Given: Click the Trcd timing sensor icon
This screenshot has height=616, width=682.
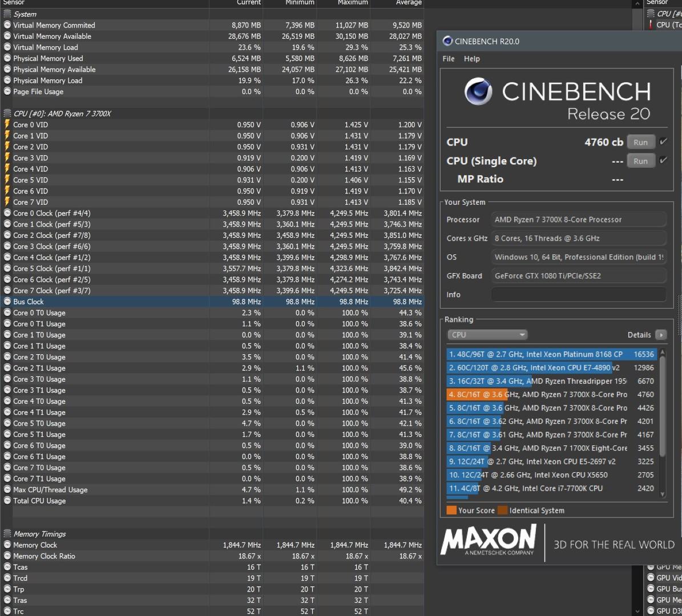Looking at the screenshot, I should [7, 578].
